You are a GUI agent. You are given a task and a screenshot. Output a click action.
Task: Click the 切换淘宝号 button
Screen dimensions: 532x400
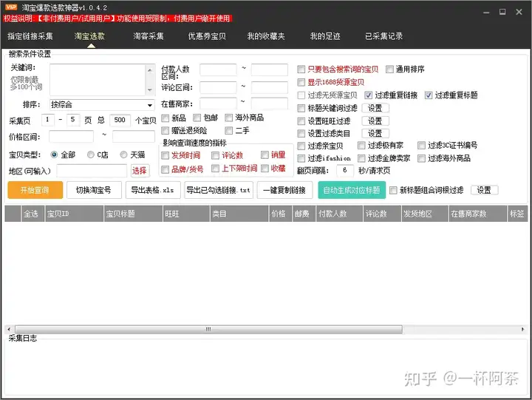[x=94, y=190]
